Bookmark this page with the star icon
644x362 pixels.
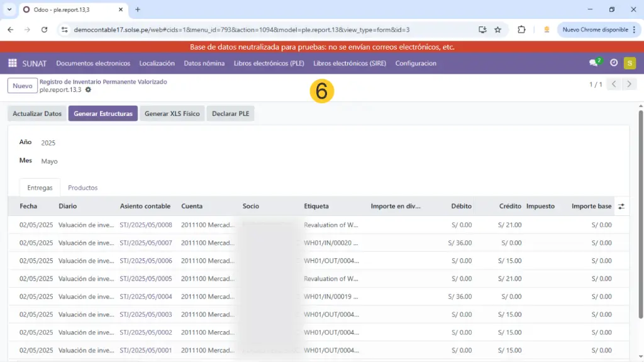pyautogui.click(x=497, y=30)
